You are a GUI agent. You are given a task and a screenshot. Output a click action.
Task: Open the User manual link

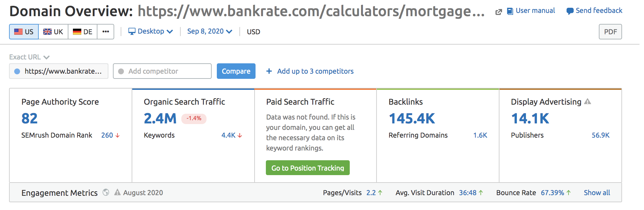click(x=531, y=11)
